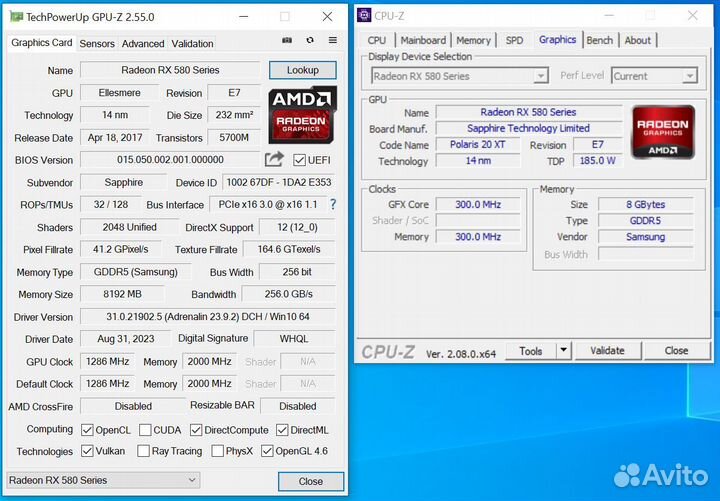The height and width of the screenshot is (501, 720).
Task: Click the Driver Date Aug 31, 2023 field
Action: click(x=125, y=339)
